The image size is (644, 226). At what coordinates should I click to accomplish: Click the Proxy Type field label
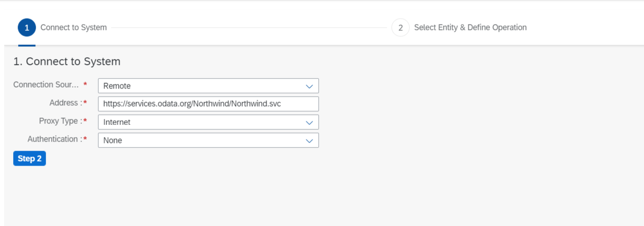[x=60, y=121]
